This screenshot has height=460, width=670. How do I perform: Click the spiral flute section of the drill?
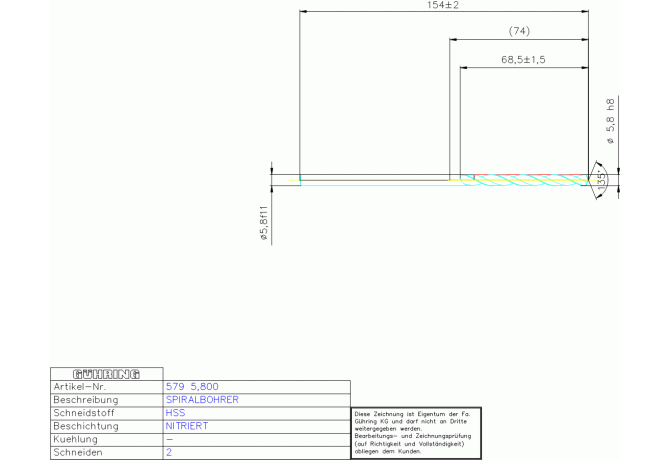pyautogui.click(x=525, y=180)
